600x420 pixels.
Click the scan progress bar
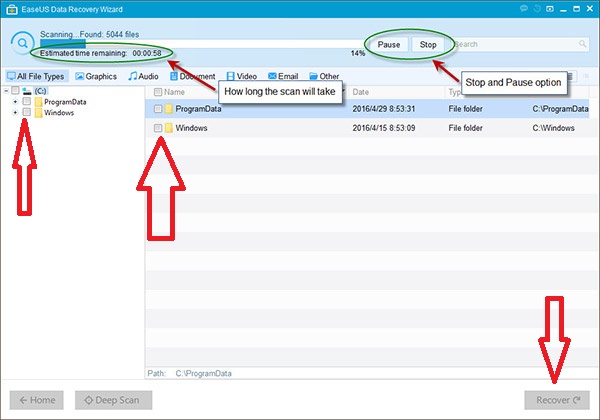point(202,44)
